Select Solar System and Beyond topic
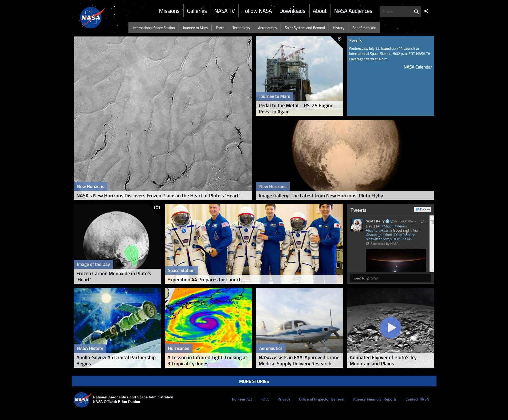508x420 pixels. (305, 28)
